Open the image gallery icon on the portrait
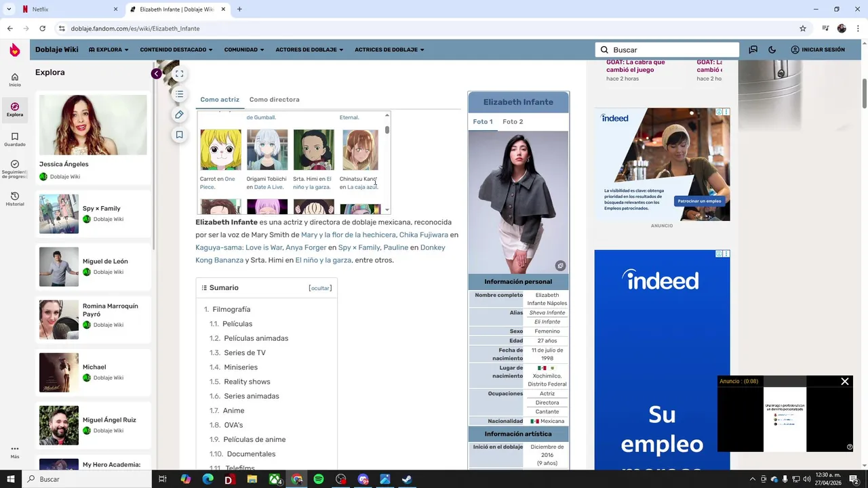The width and height of the screenshot is (868, 488). coord(560,266)
